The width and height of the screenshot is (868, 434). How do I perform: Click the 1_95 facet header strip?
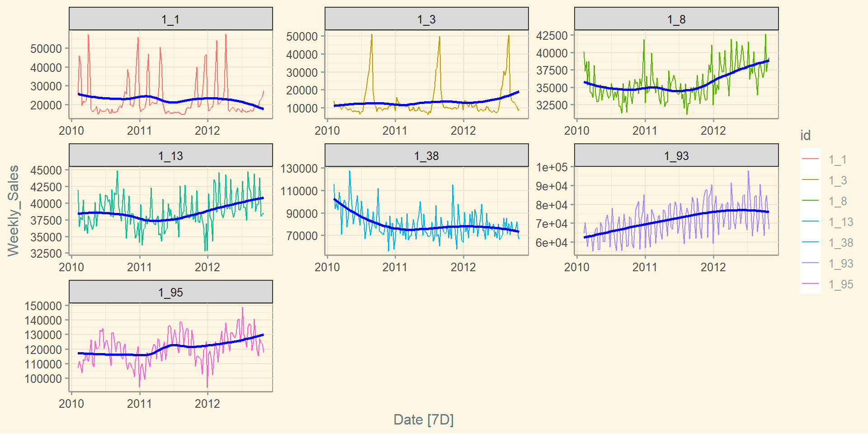pos(170,292)
